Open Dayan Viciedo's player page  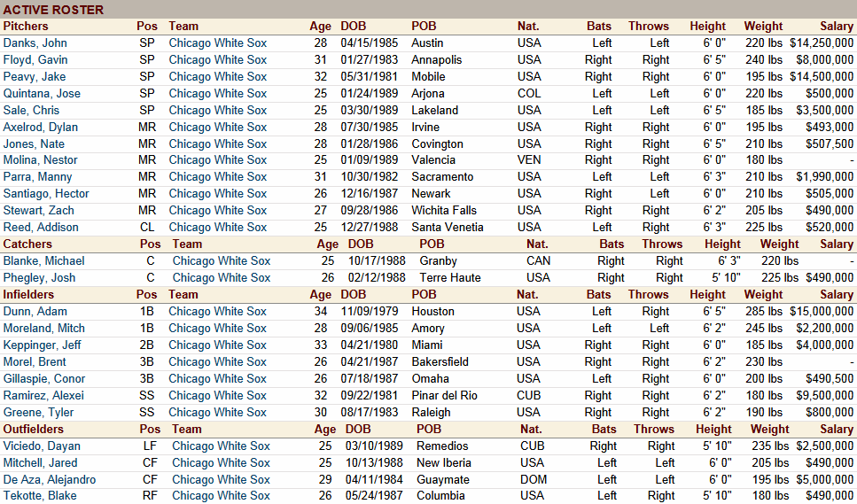pyautogui.click(x=42, y=446)
